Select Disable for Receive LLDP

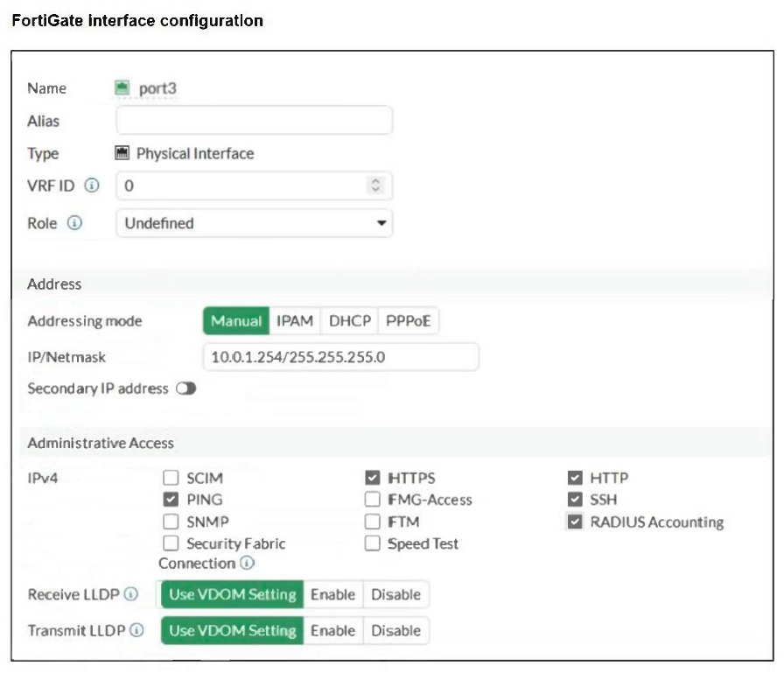[x=396, y=594]
